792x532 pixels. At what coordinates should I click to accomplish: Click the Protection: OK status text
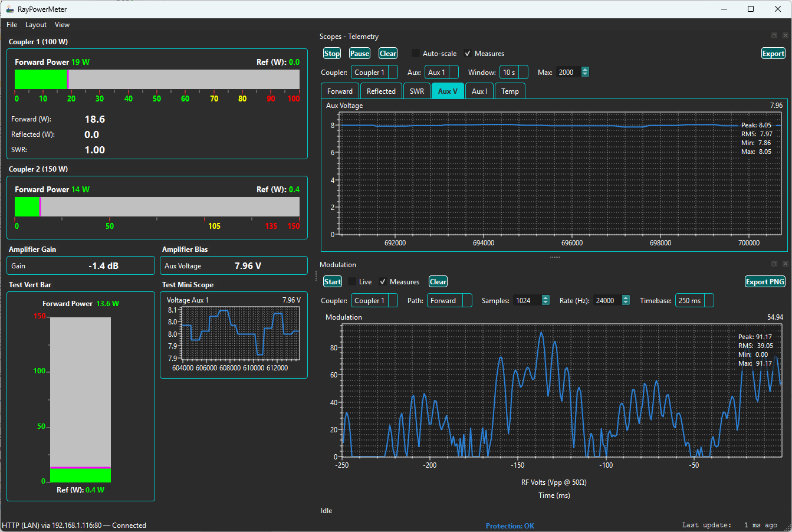coord(510,526)
